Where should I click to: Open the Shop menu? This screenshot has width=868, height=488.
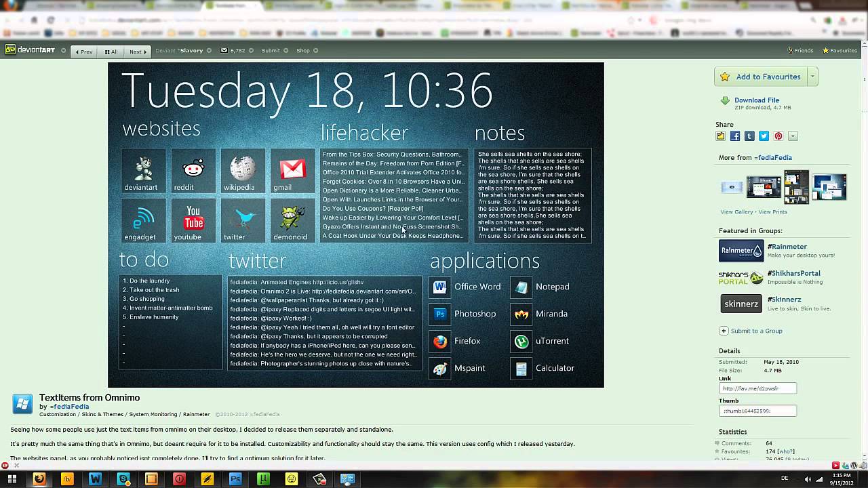(303, 51)
